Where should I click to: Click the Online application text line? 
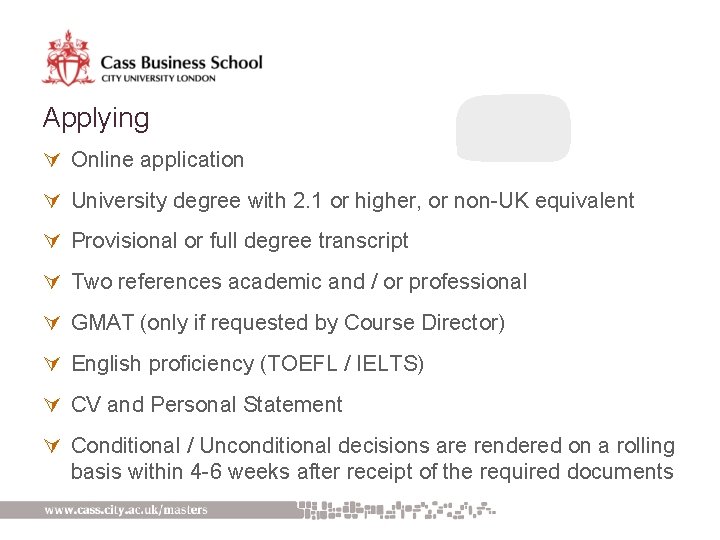[x=158, y=160]
